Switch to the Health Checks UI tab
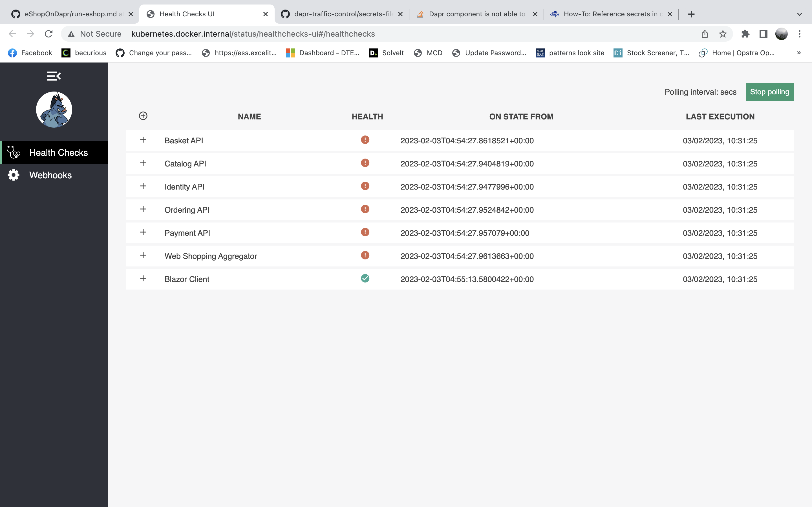Screen dimensions: 812x507 coord(187,14)
